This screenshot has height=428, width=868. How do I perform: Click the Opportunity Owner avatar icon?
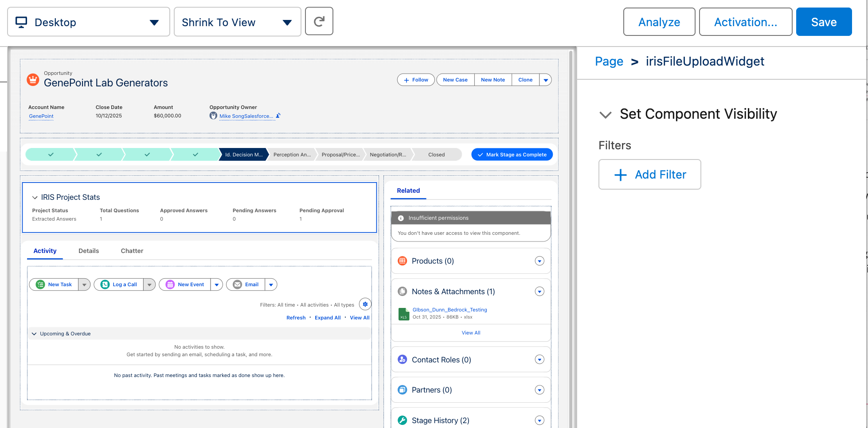213,116
